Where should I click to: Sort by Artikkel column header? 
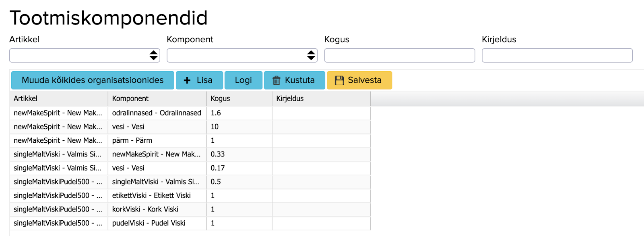(58, 99)
